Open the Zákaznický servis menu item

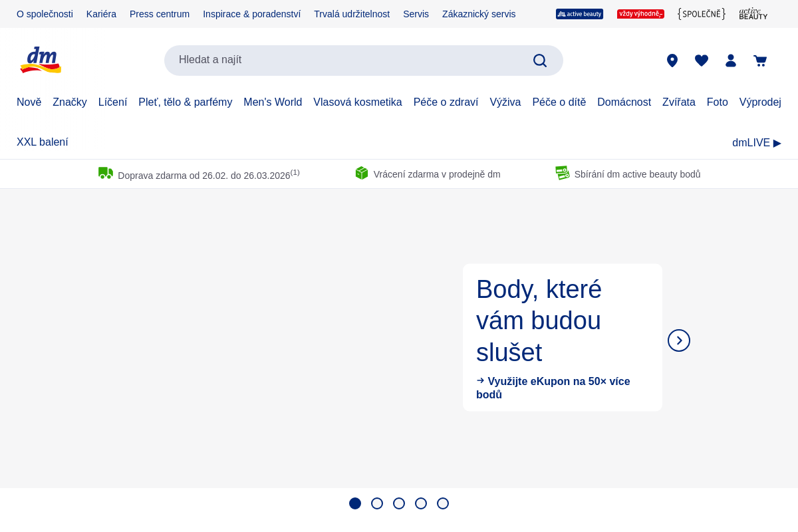(x=479, y=13)
